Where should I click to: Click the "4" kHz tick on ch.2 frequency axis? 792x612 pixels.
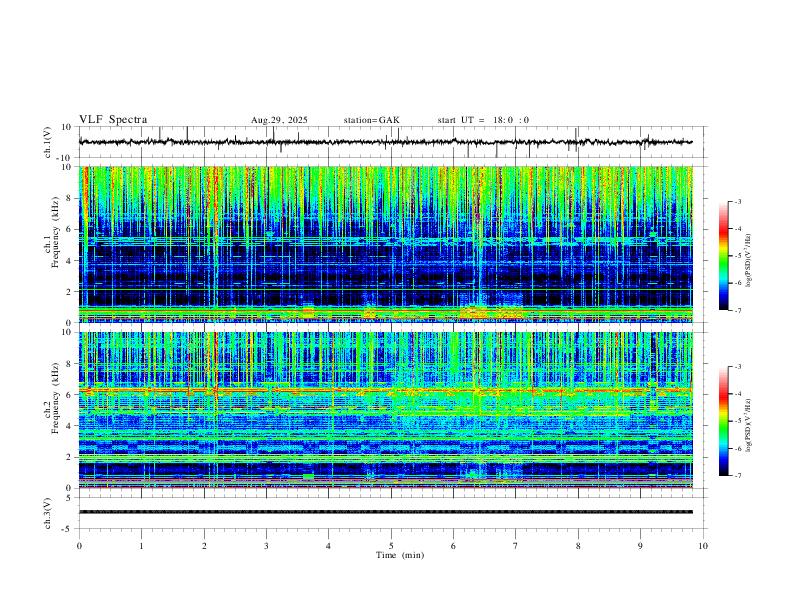pyautogui.click(x=69, y=426)
